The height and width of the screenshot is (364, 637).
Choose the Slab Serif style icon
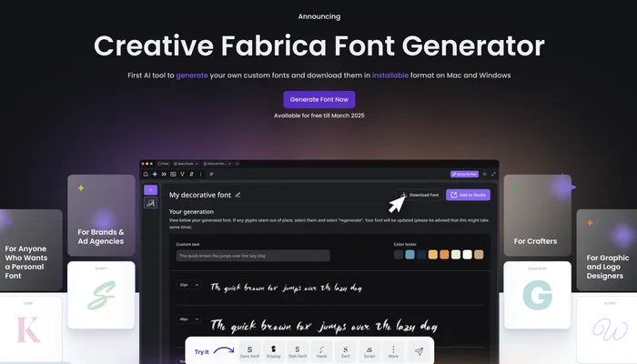298,350
